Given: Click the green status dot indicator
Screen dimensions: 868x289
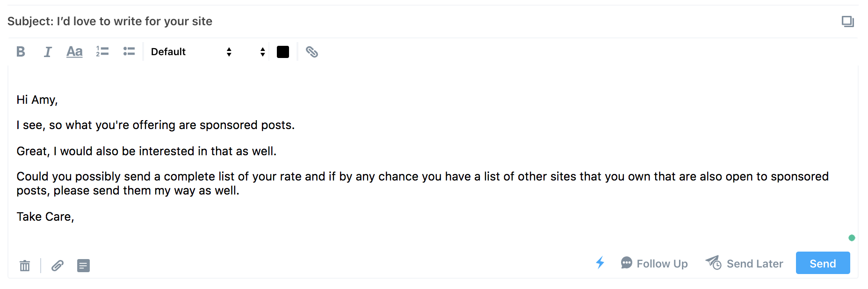Looking at the screenshot, I should click(852, 238).
